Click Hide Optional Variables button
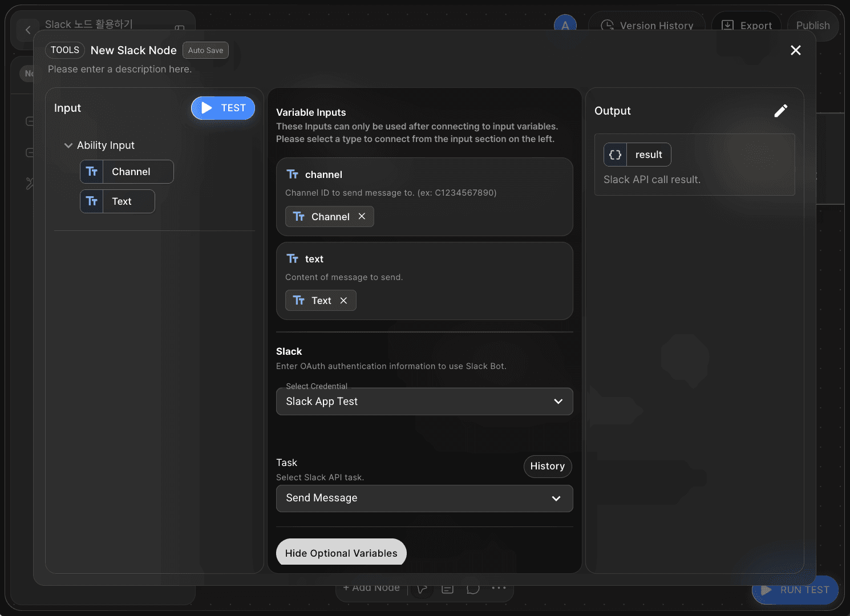 pos(341,553)
